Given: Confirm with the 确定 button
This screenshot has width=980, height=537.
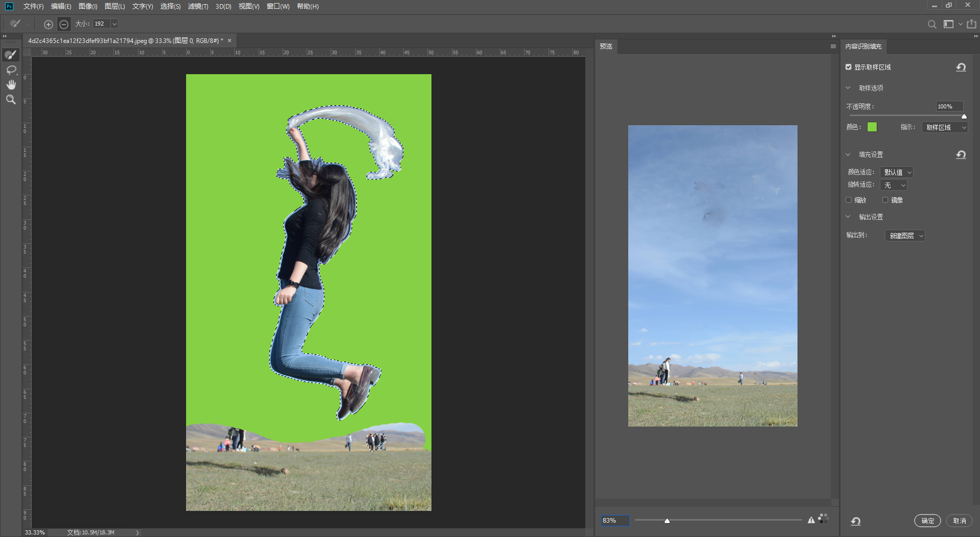Looking at the screenshot, I should pos(927,521).
